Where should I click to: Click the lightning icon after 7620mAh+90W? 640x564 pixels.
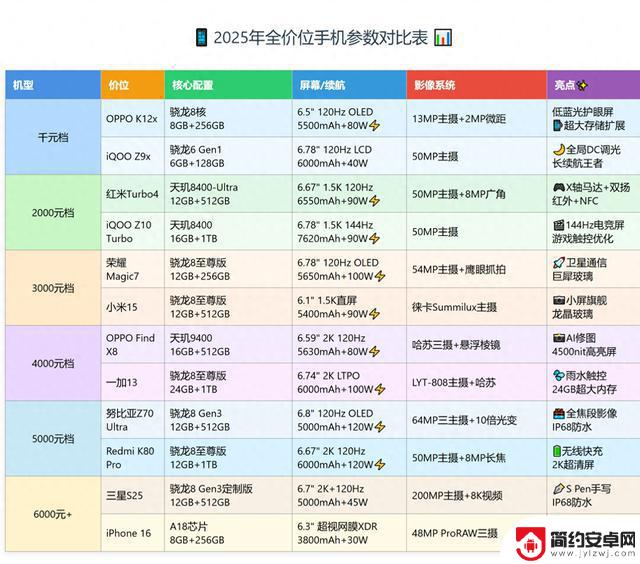[x=375, y=239]
